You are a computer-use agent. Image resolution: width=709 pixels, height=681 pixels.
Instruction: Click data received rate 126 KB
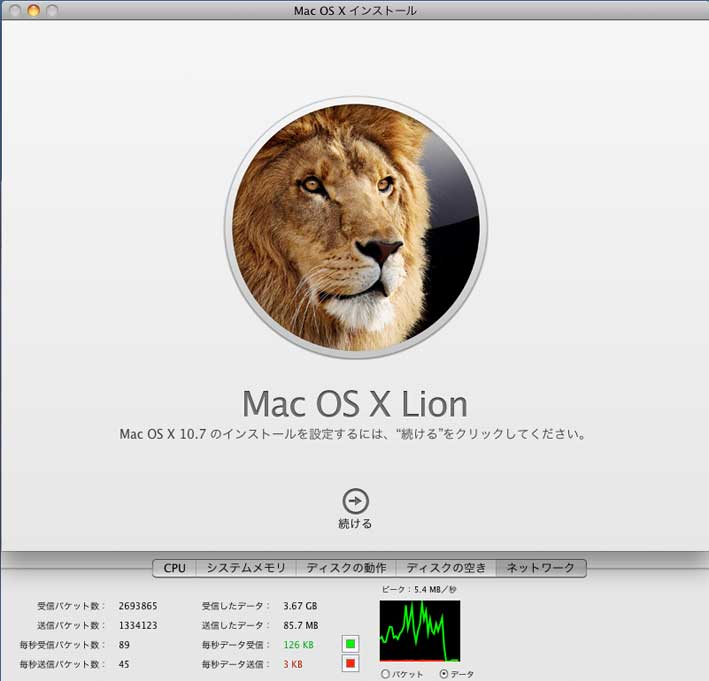click(x=298, y=645)
